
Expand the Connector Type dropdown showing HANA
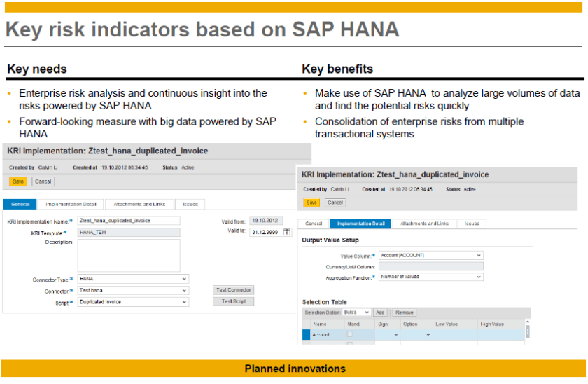click(x=184, y=279)
